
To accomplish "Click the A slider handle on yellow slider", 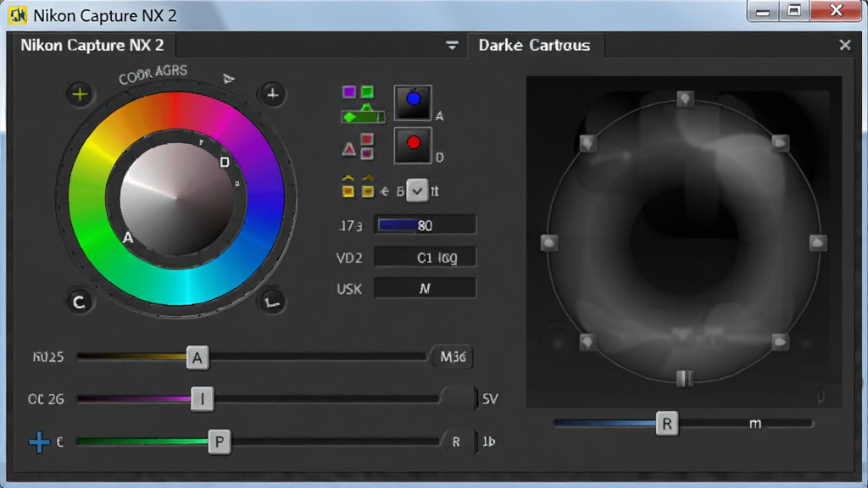I will pyautogui.click(x=198, y=358).
